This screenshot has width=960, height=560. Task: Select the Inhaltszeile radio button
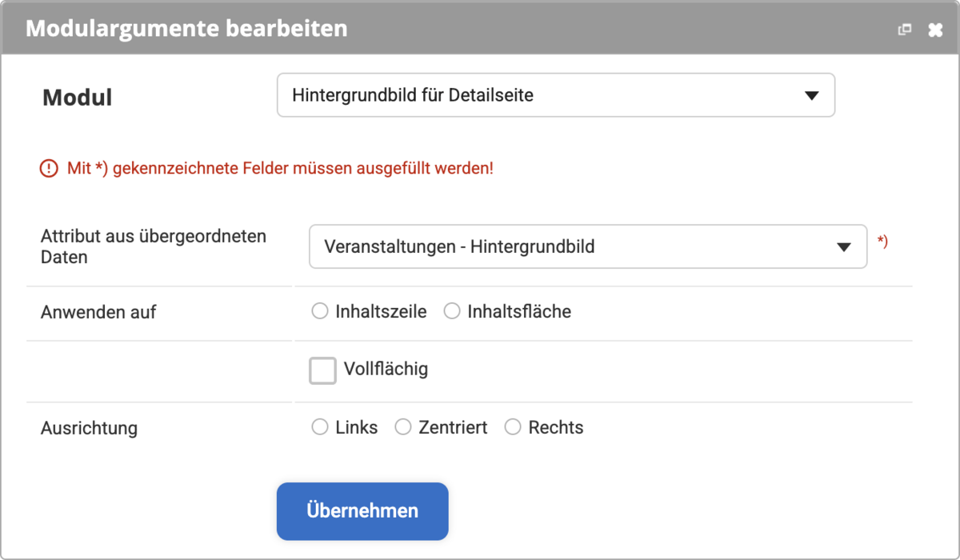click(x=320, y=311)
